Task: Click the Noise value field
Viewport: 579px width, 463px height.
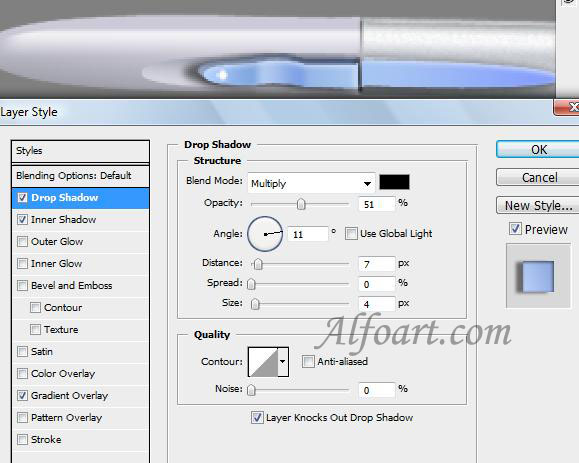Action: click(x=377, y=390)
